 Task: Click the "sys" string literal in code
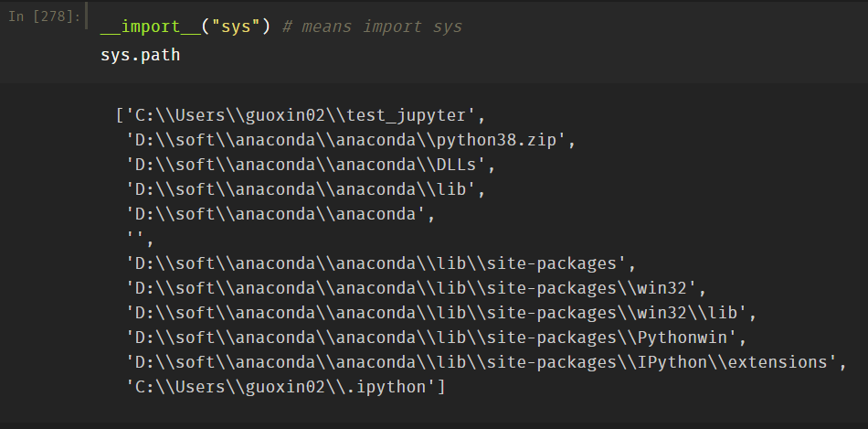click(235, 27)
